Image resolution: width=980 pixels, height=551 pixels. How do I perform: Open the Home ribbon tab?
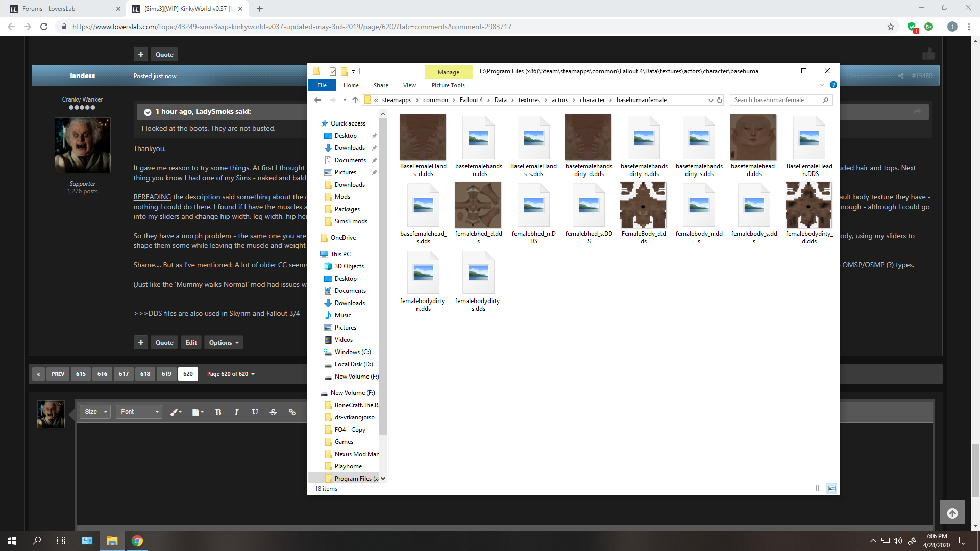(351, 85)
